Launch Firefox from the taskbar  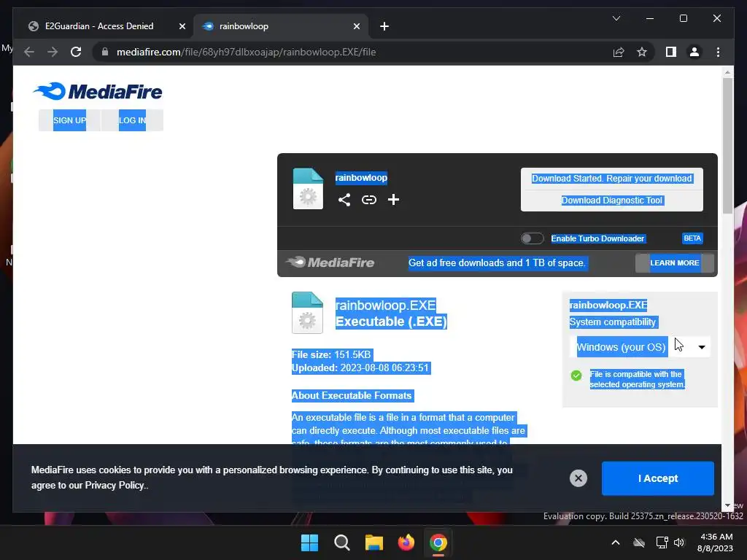[x=406, y=542]
